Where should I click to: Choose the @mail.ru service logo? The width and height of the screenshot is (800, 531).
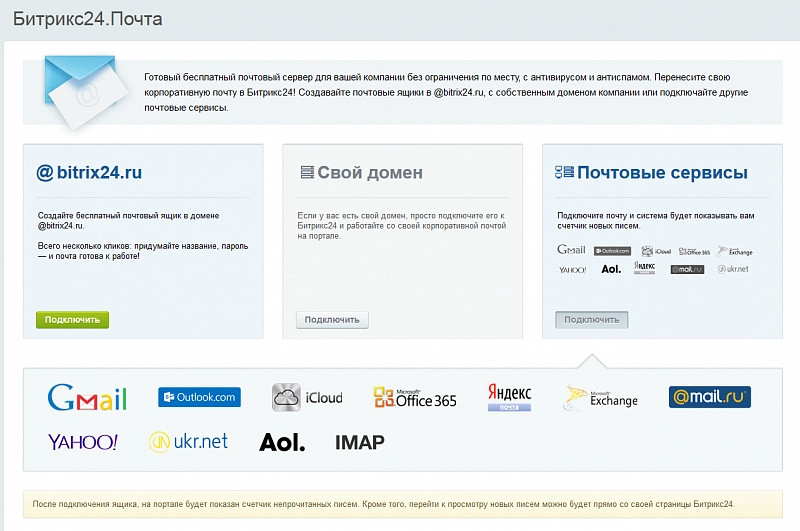pyautogui.click(x=709, y=397)
